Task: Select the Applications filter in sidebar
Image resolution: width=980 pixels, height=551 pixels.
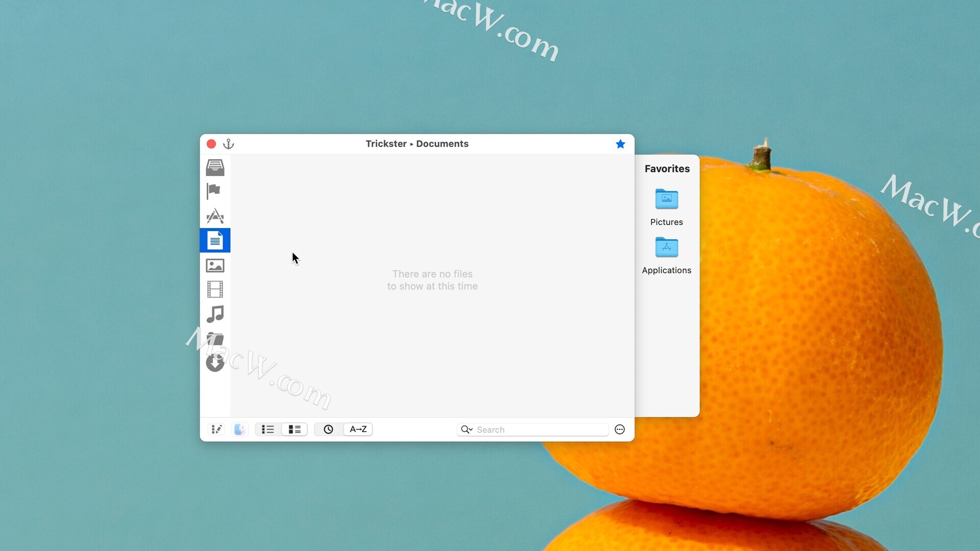Action: coord(215,216)
